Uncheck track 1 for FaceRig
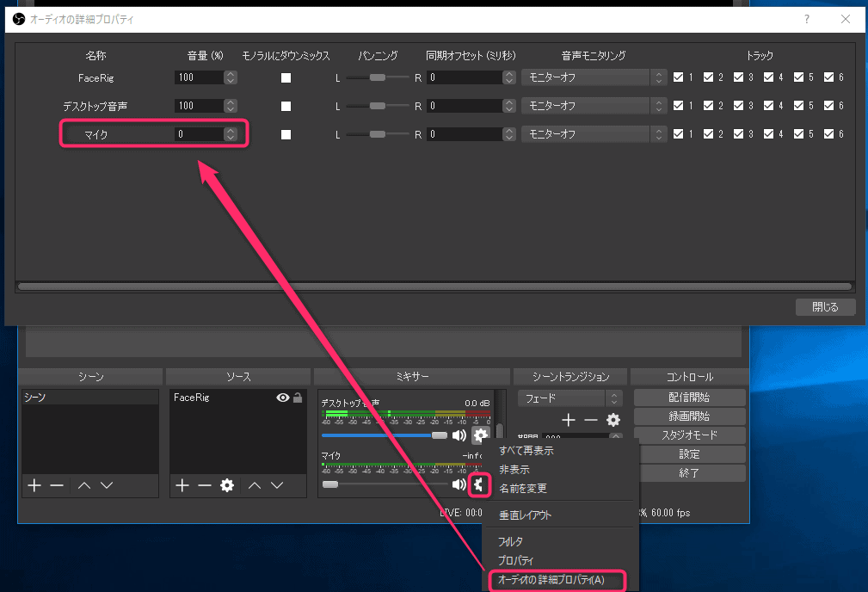 (679, 77)
